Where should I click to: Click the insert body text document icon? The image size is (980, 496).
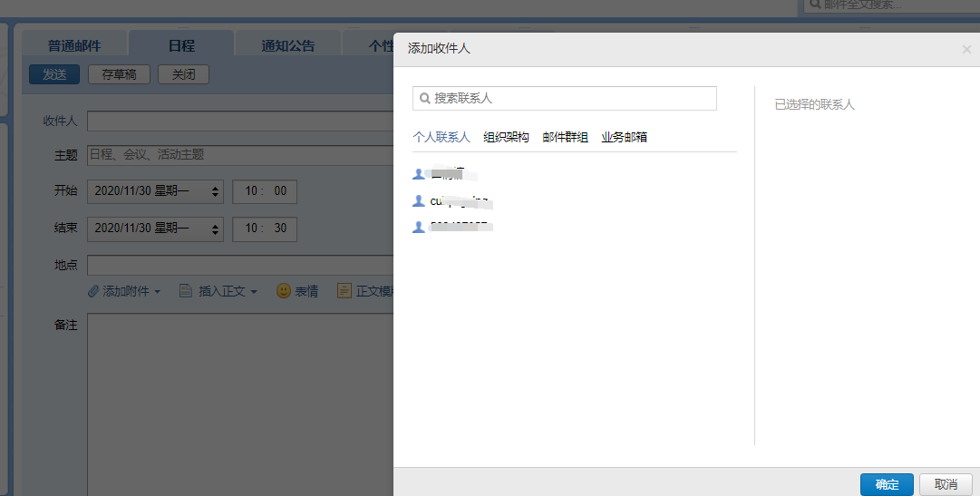point(186,291)
